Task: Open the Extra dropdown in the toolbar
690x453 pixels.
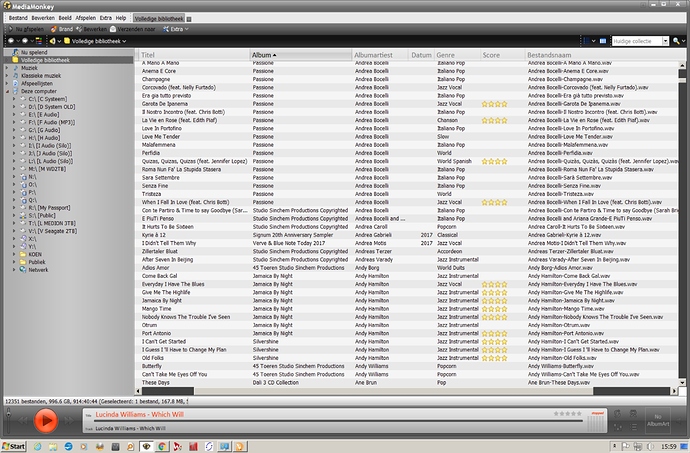Action: pyautogui.click(x=176, y=29)
